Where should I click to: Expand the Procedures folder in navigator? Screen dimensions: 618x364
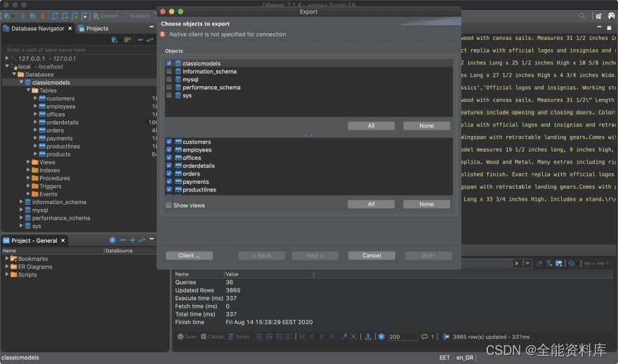click(28, 178)
